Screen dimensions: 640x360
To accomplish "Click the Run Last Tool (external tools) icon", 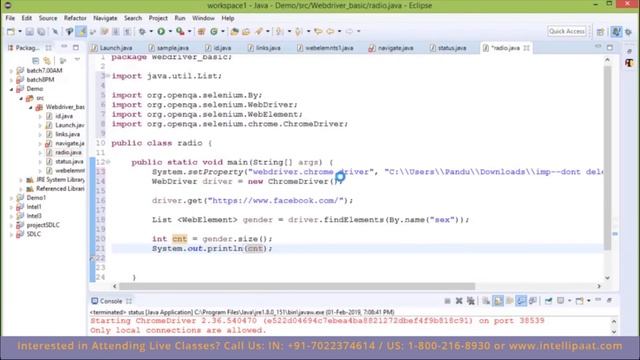I will [x=180, y=31].
